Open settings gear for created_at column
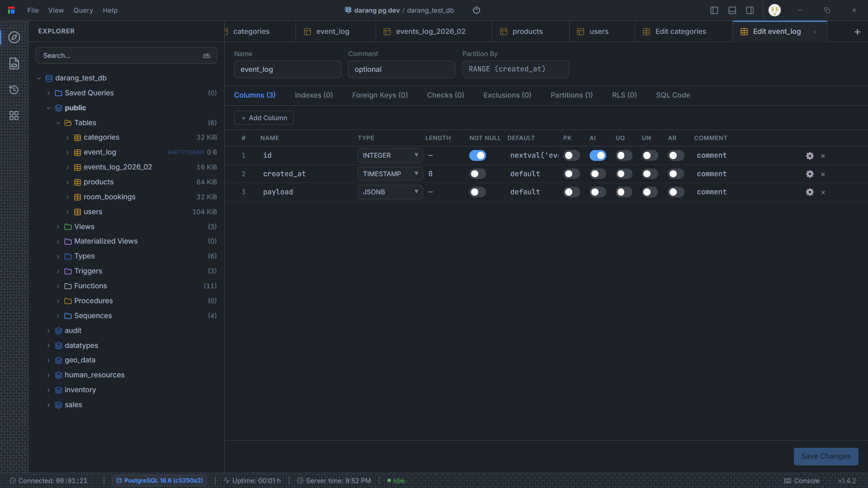 click(810, 174)
